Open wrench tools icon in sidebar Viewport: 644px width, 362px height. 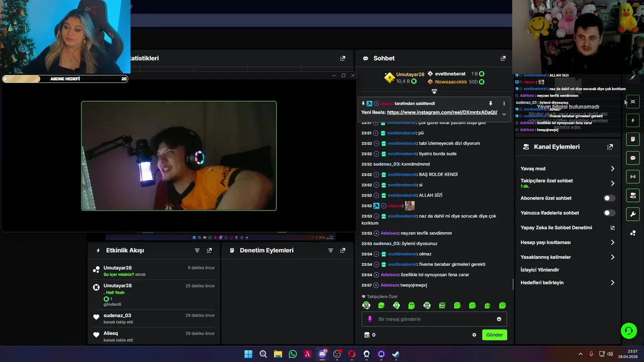click(633, 214)
